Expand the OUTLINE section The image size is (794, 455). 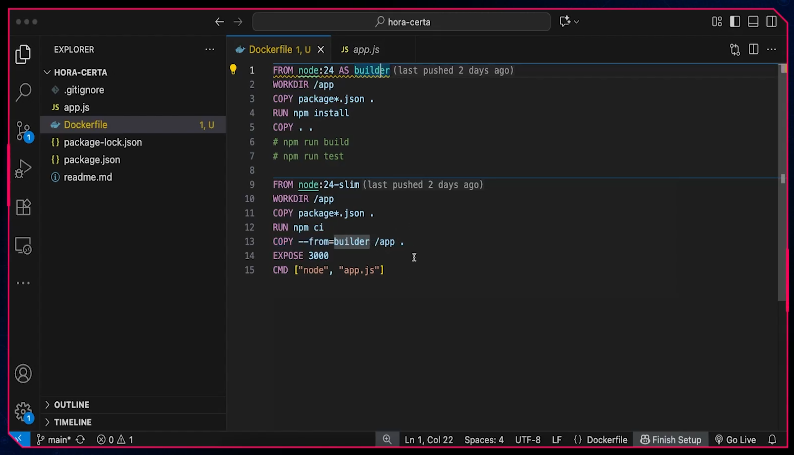point(71,405)
